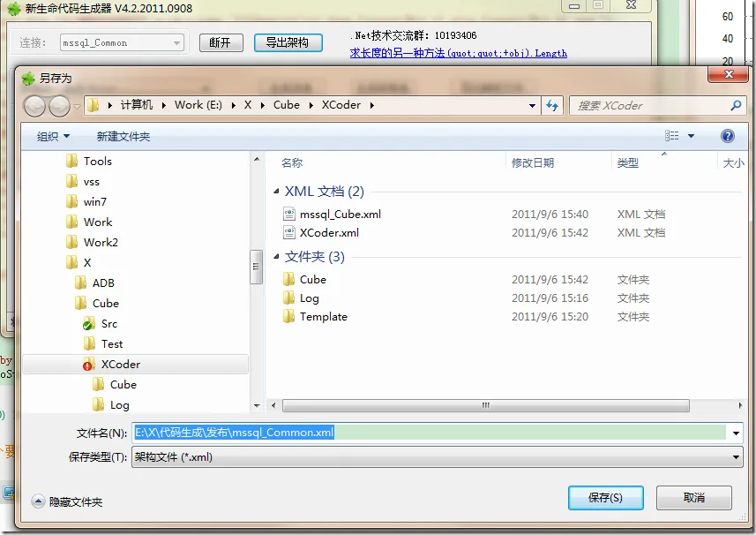Sort by 名称 column header
This screenshot has width=756, height=535.
(x=292, y=163)
